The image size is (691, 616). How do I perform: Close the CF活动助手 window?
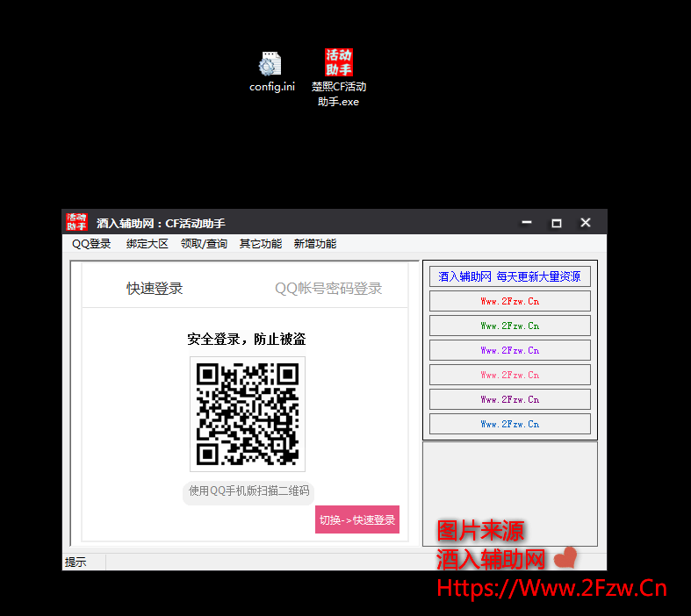coord(586,222)
